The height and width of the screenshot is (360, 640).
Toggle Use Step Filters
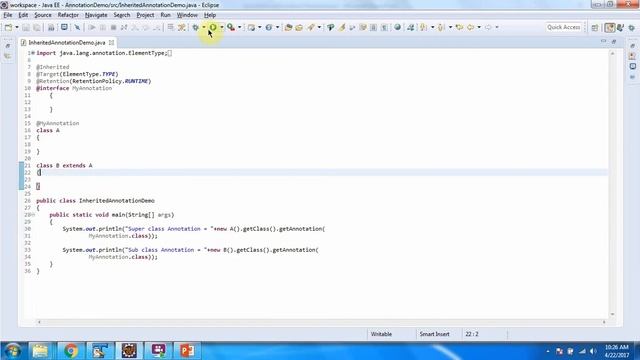pyautogui.click(x=182, y=27)
